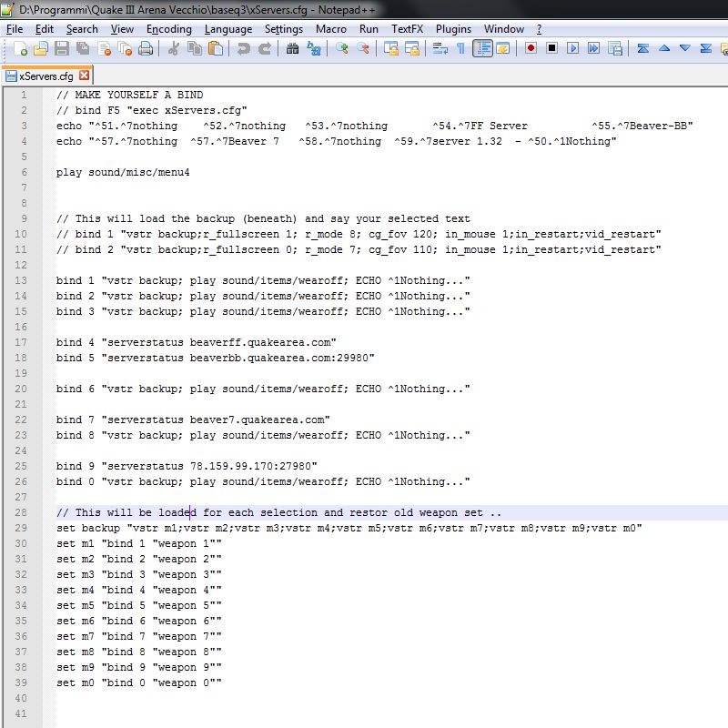This screenshot has width=728, height=728.
Task: Run the macro multiple times icon
Action: (x=593, y=48)
